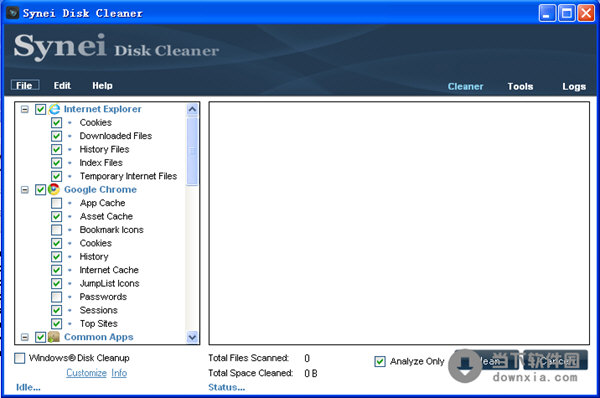Click the Total Files Scanned label
Image resolution: width=600 pixels, height=398 pixels.
(248, 358)
